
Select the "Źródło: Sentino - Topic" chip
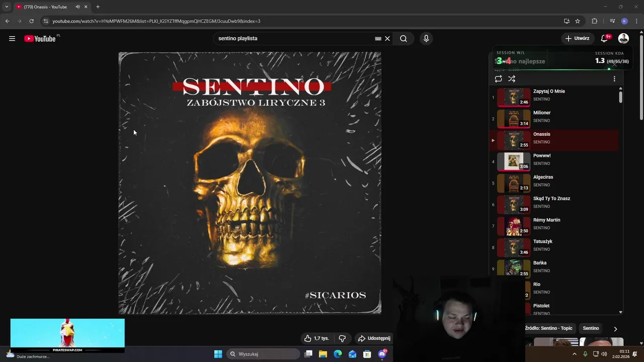tap(549, 328)
